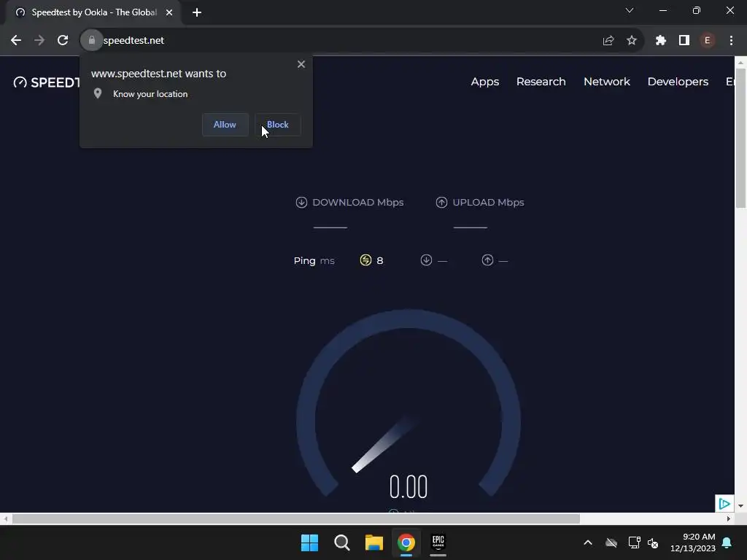Click the browser back arrow
747x560 pixels.
16,41
